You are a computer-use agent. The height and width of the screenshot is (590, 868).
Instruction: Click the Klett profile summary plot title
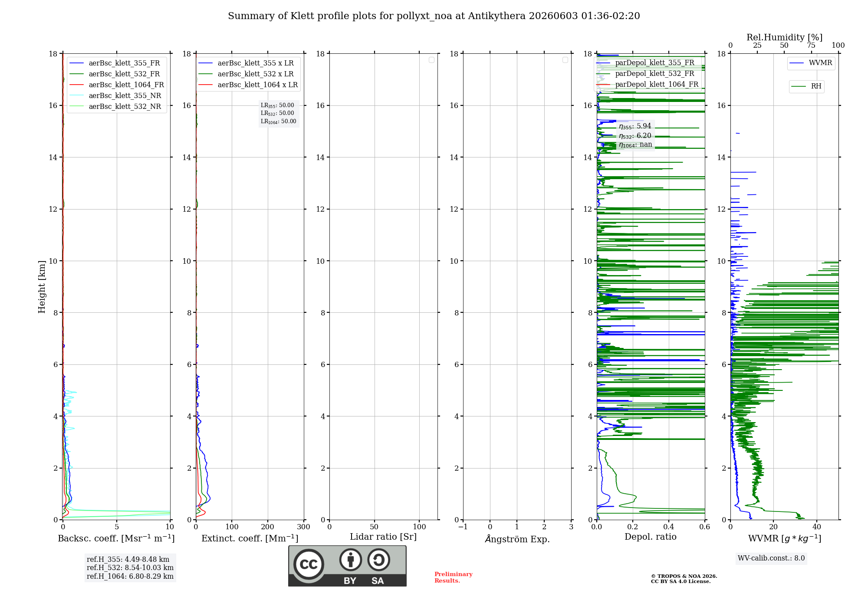pyautogui.click(x=434, y=16)
